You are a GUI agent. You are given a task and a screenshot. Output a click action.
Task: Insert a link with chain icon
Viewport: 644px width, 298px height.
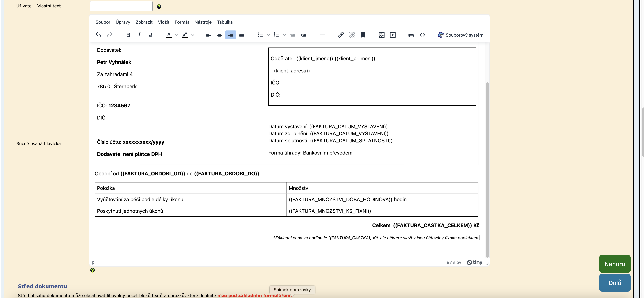point(340,35)
